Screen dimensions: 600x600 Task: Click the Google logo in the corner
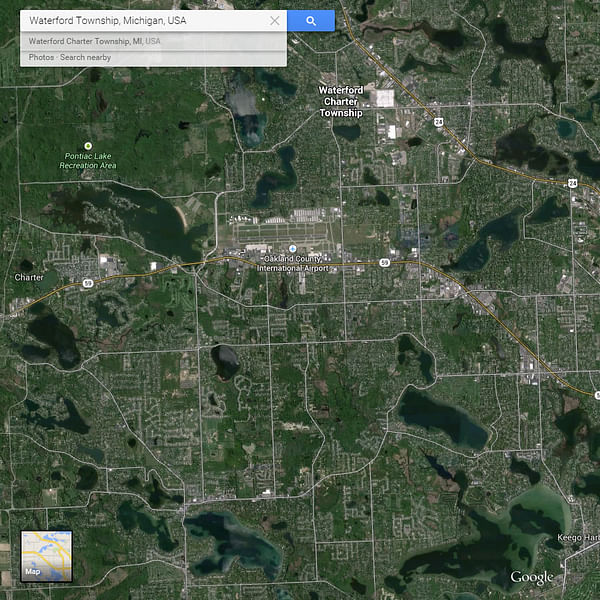[531, 578]
